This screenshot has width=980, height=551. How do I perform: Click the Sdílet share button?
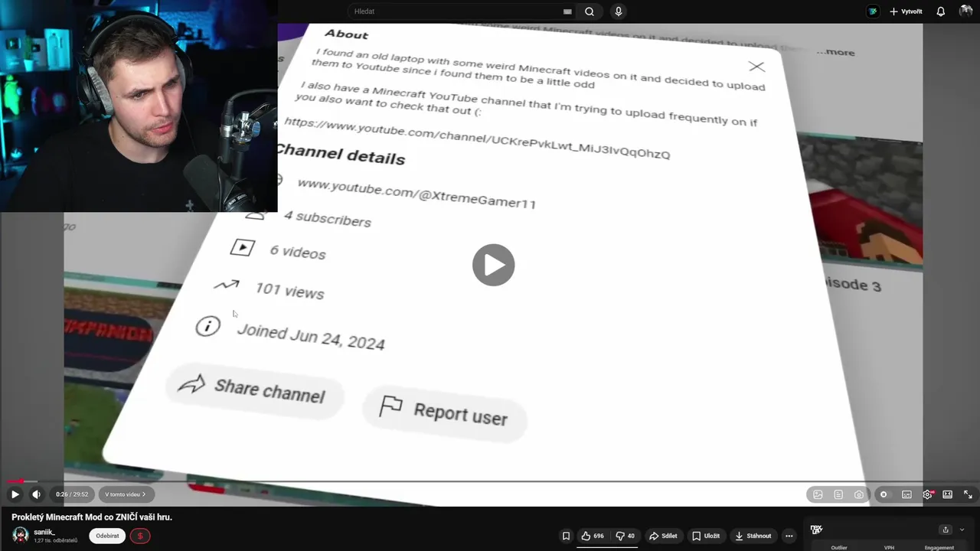pyautogui.click(x=663, y=536)
